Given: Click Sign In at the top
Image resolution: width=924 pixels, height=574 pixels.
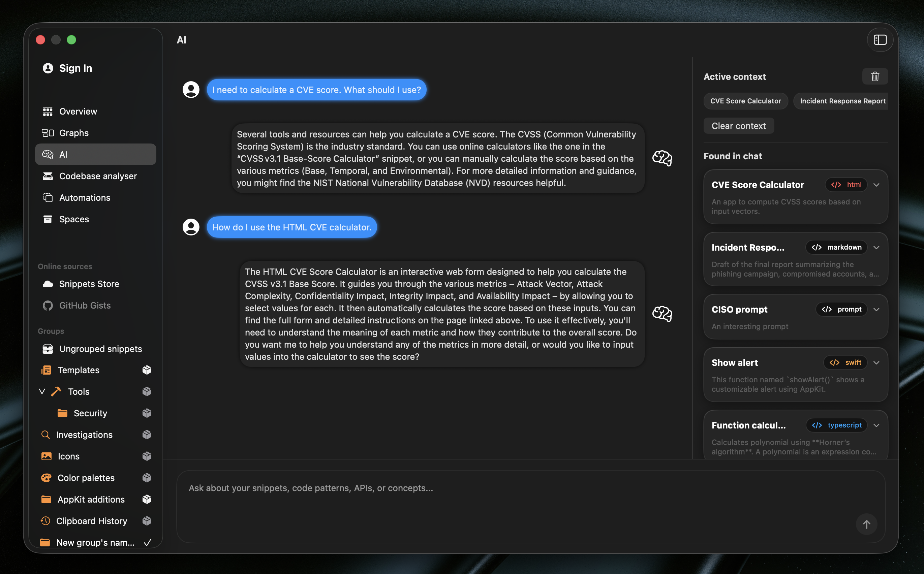Looking at the screenshot, I should (75, 68).
